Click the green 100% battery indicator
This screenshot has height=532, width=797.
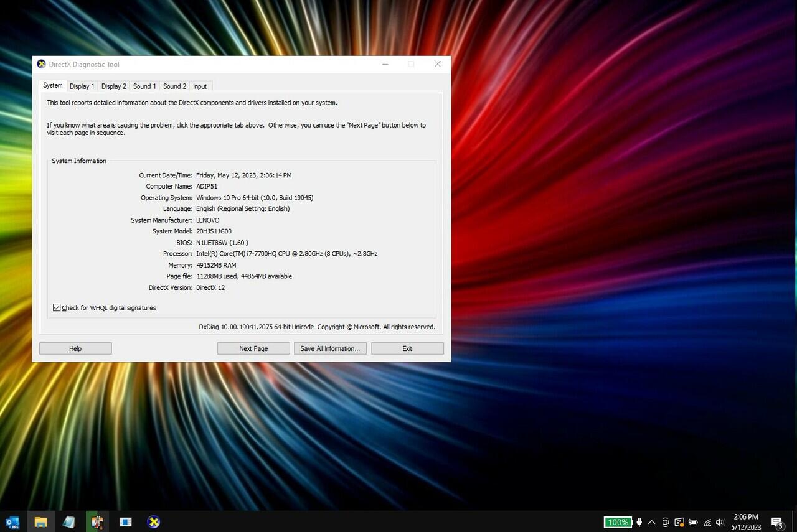[618, 522]
